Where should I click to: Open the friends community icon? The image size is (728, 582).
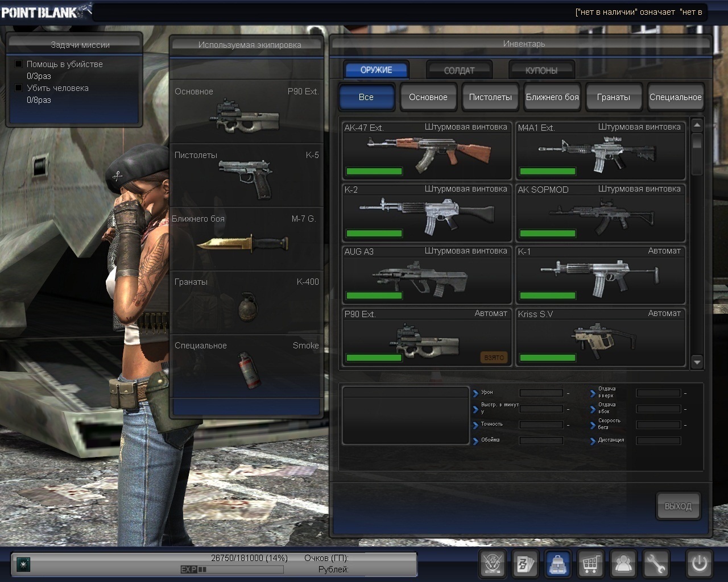[x=623, y=564]
